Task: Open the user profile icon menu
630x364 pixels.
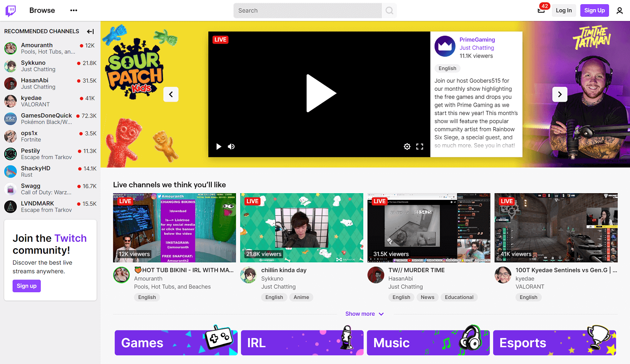Action: (x=619, y=10)
